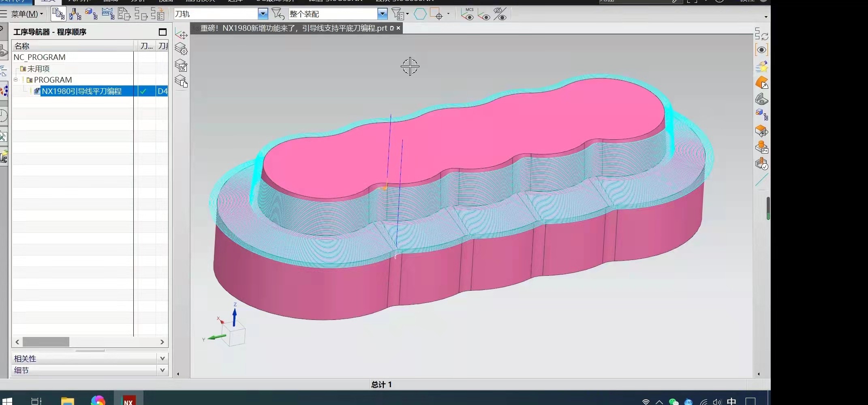Click the refresh tree icon in right sidebar
Screen dimensions: 868x405
[762, 34]
